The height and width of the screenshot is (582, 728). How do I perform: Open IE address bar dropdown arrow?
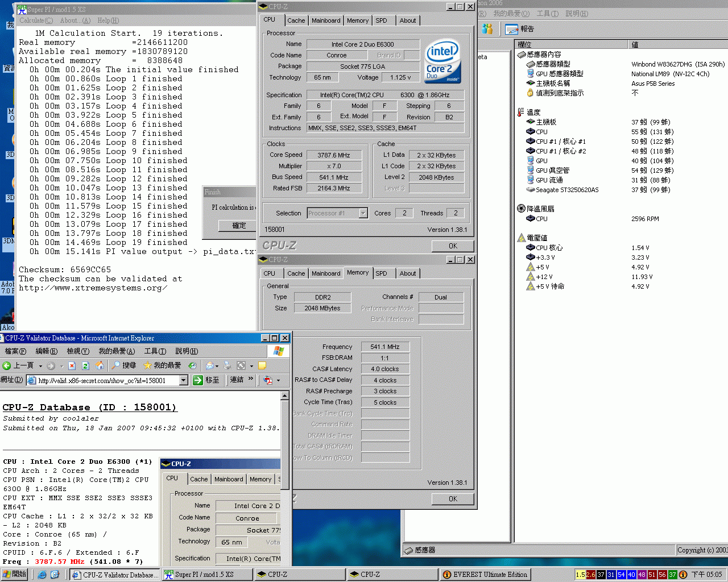pos(183,380)
